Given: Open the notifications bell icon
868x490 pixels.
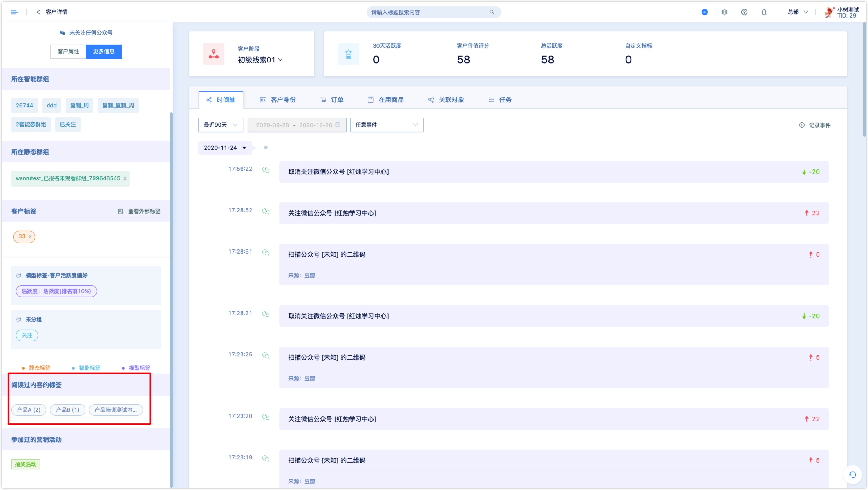Looking at the screenshot, I should pos(764,12).
